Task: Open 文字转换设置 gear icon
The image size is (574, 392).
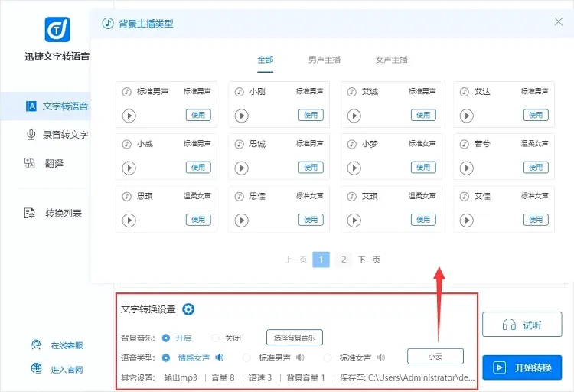Action: pyautogui.click(x=188, y=309)
